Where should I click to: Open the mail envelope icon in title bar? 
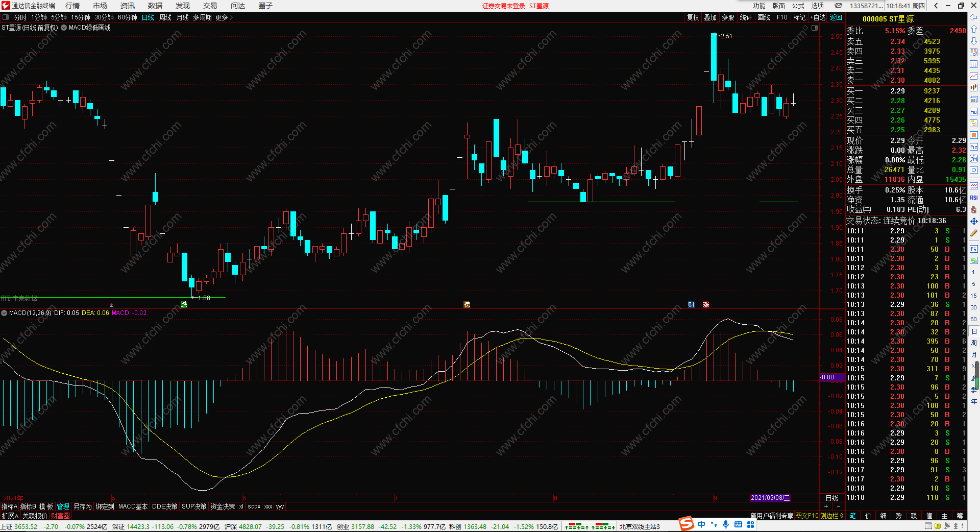pyautogui.click(x=838, y=6)
